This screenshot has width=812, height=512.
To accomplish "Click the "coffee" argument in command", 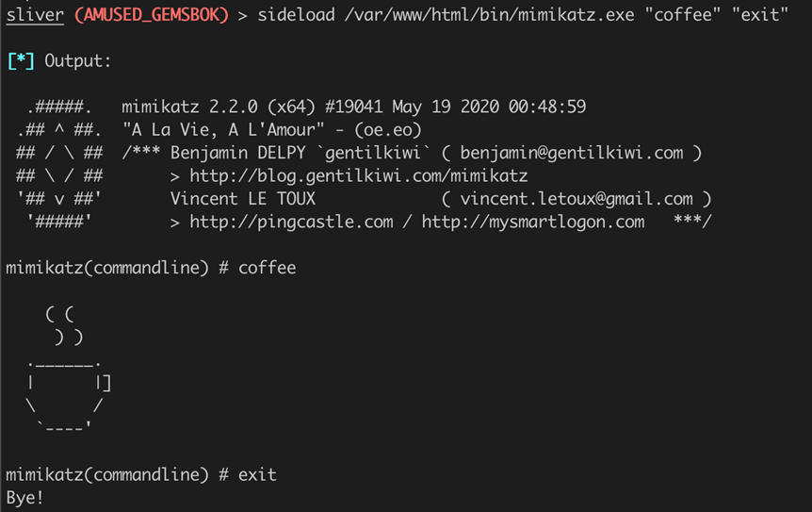I will pyautogui.click(x=683, y=15).
